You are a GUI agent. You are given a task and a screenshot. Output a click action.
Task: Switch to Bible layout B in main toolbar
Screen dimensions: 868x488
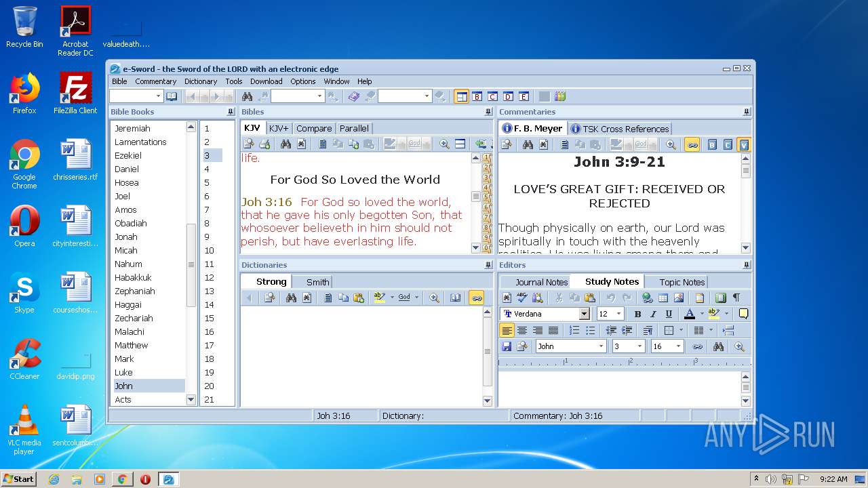point(477,96)
